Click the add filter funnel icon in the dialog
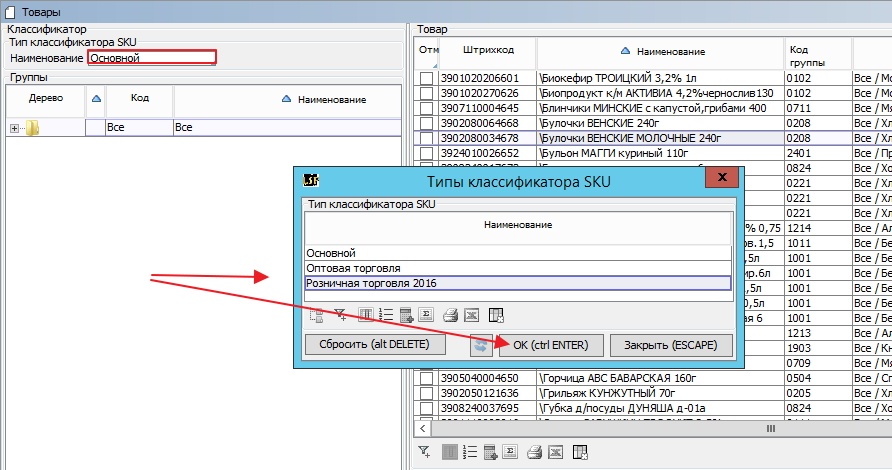The image size is (892, 470). pyautogui.click(x=341, y=315)
